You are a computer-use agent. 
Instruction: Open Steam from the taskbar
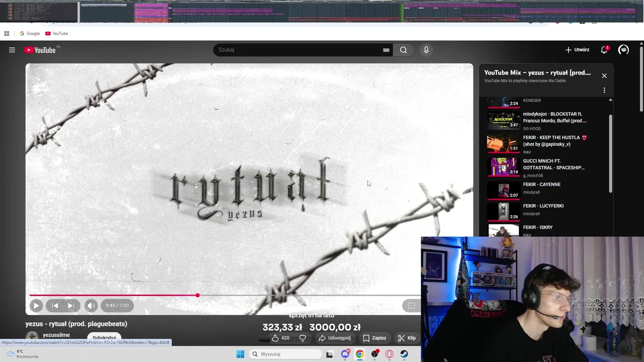click(x=404, y=354)
